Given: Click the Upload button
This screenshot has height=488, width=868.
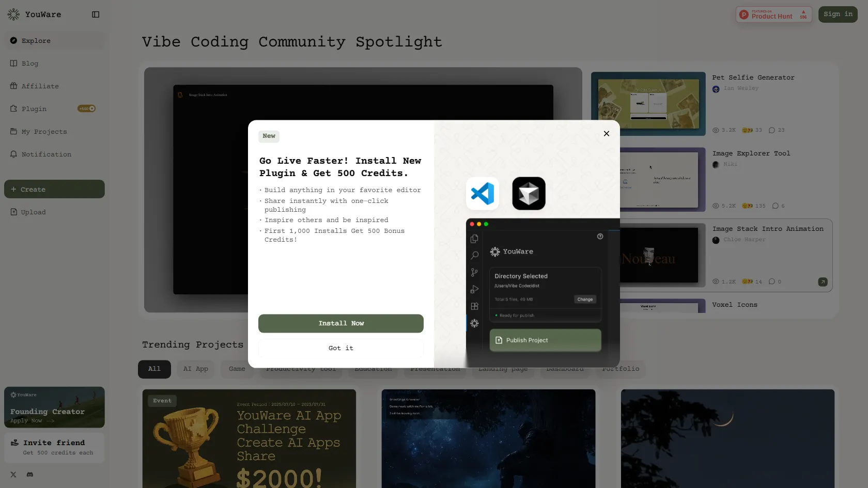Looking at the screenshot, I should tap(54, 212).
